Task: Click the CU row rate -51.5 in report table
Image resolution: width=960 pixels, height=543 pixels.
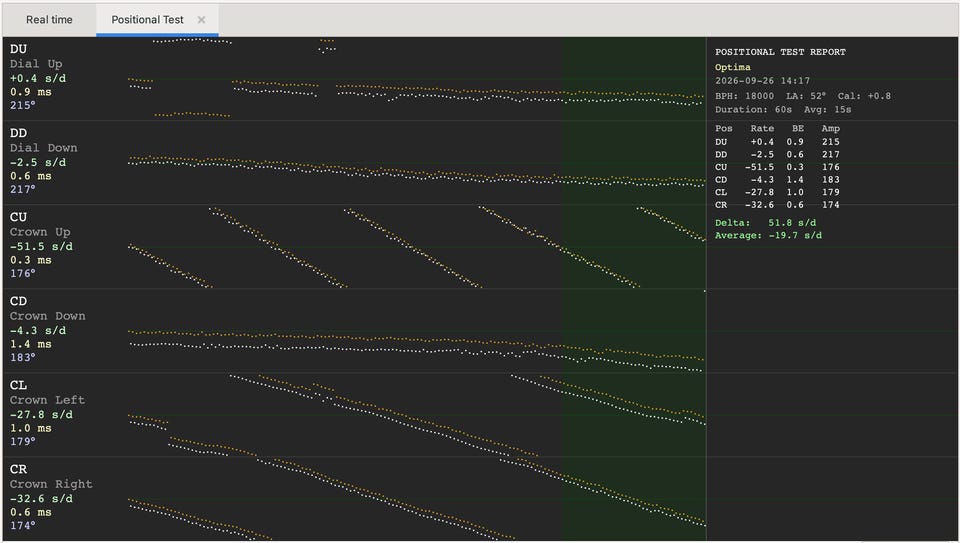Action: click(x=759, y=167)
